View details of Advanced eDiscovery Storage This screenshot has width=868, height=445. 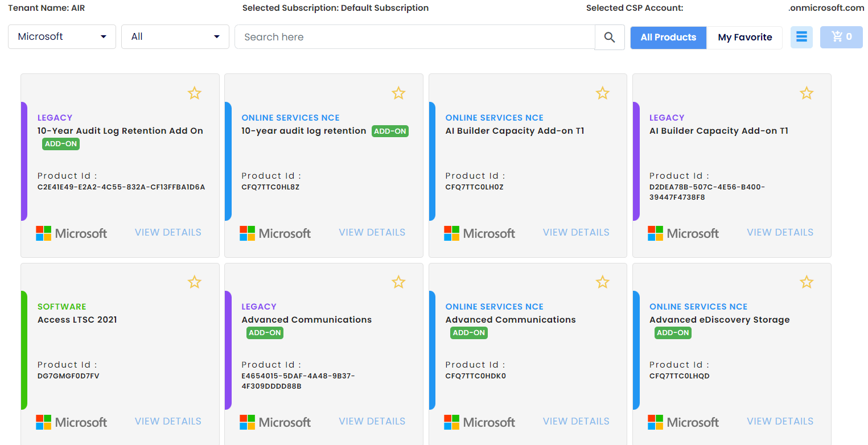click(x=780, y=421)
